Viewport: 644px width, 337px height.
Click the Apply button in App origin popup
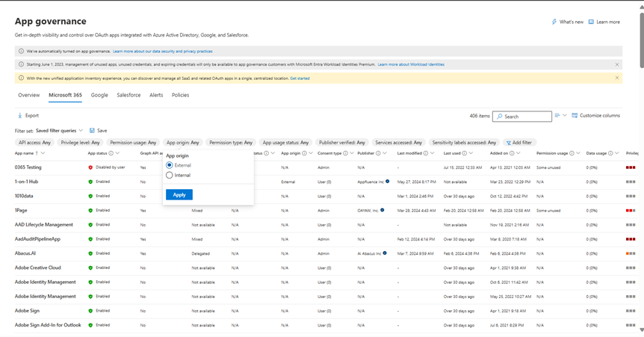pos(179,195)
